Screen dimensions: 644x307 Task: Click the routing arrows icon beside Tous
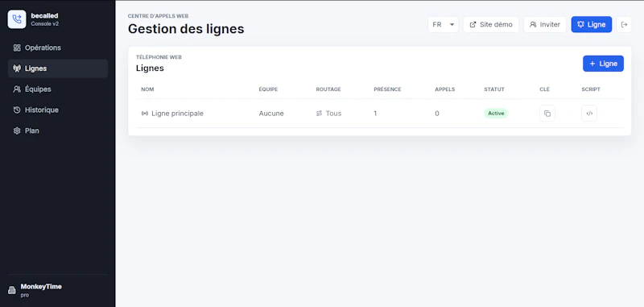(x=319, y=114)
